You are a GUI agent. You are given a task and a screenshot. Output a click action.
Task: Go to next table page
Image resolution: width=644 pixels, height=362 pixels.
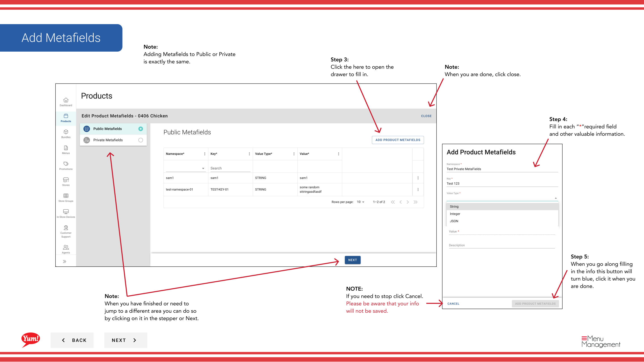click(408, 202)
